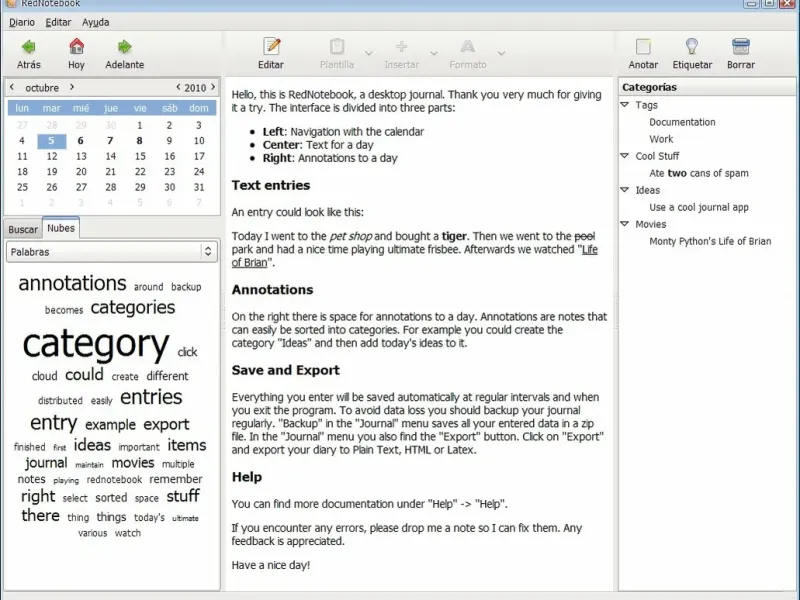Screen dimensions: 800x600
Task: Click 'items' in the word cloud
Action: 187,445
